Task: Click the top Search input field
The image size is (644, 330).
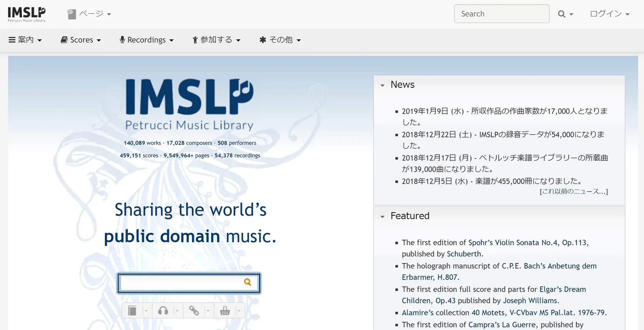Action: coord(502,14)
